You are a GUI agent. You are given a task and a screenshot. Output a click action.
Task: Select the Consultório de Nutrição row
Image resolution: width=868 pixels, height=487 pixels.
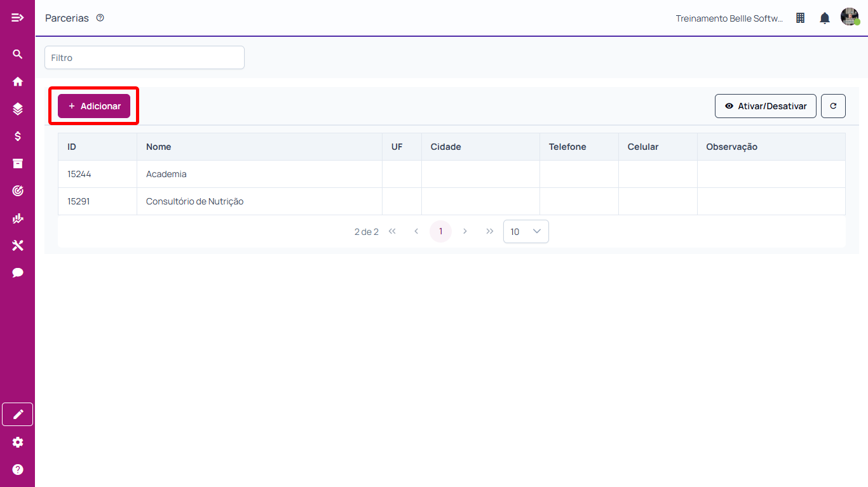(x=194, y=201)
